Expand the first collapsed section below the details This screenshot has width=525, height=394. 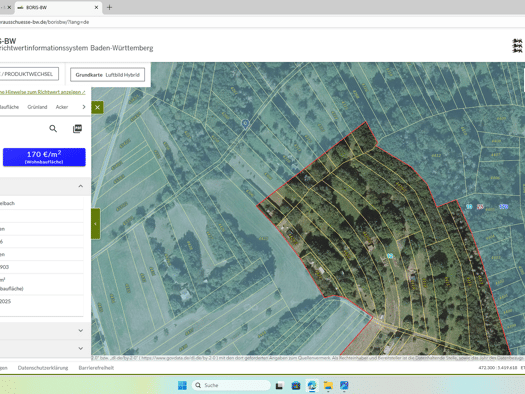[81, 330]
